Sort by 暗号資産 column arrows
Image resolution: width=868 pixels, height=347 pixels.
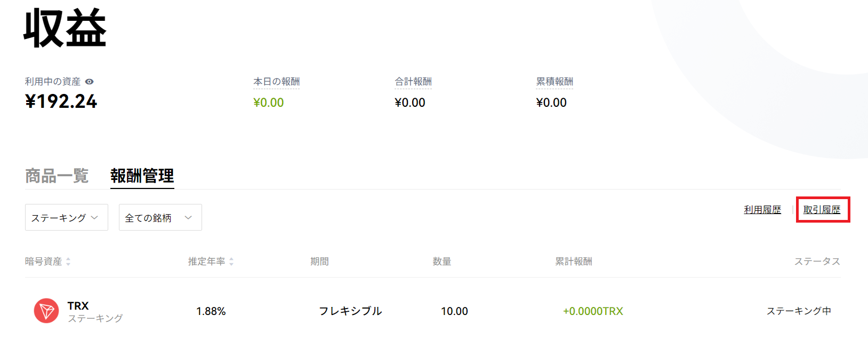(x=68, y=262)
